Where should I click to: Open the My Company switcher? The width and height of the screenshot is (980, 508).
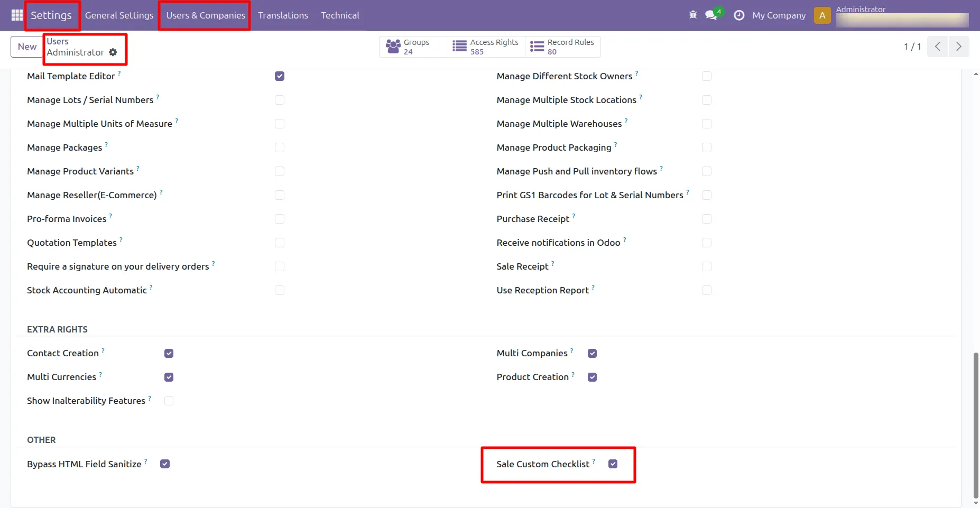pos(779,15)
